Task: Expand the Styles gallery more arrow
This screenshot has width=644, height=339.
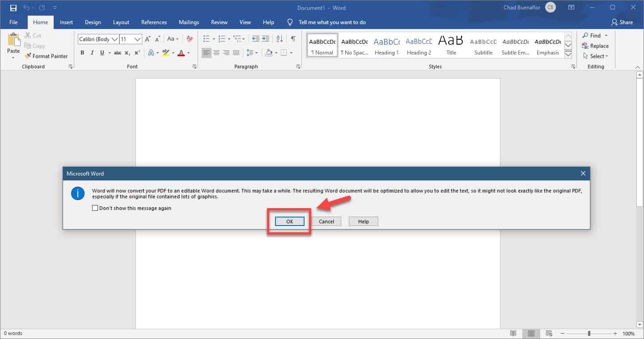Action: [568, 54]
